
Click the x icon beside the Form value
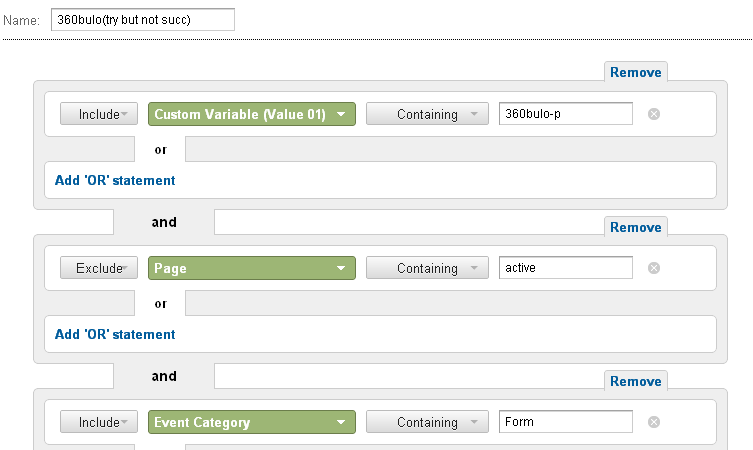pyautogui.click(x=654, y=422)
